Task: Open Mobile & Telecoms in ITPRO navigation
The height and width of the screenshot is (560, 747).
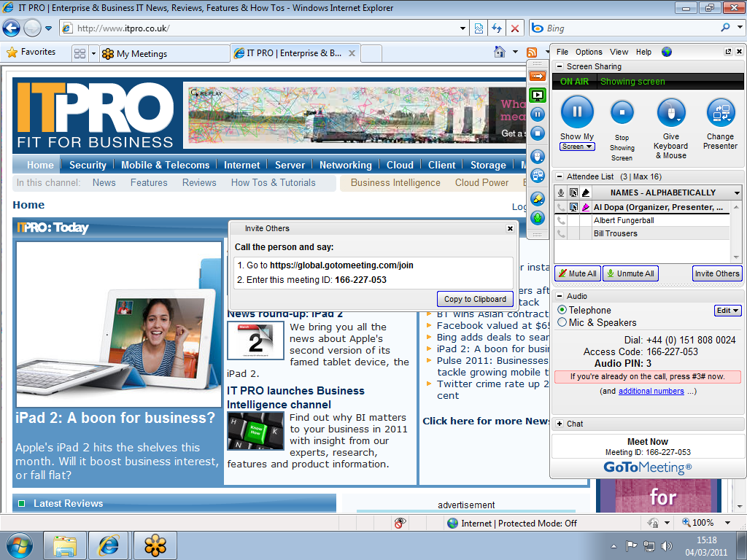Action: [x=166, y=166]
